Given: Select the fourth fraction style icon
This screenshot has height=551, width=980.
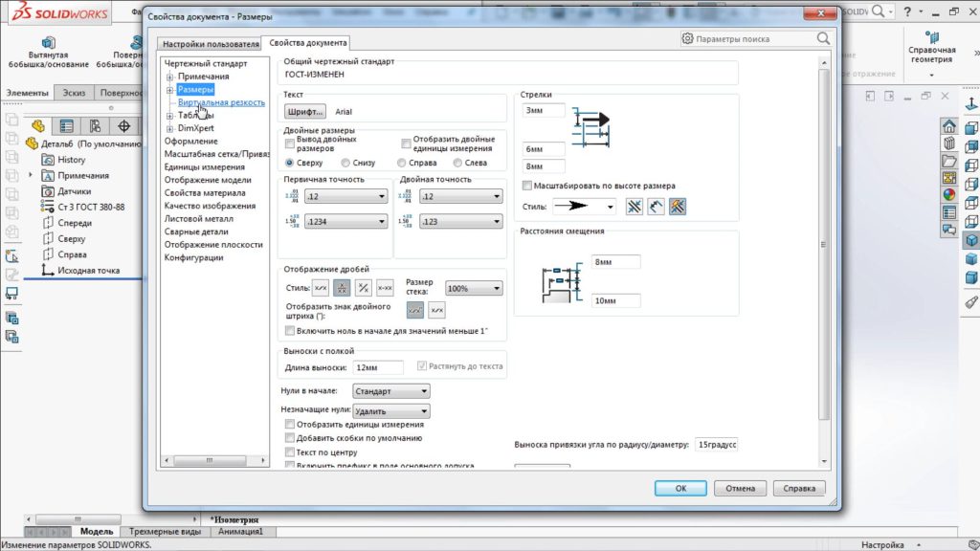Looking at the screenshot, I should tap(385, 288).
